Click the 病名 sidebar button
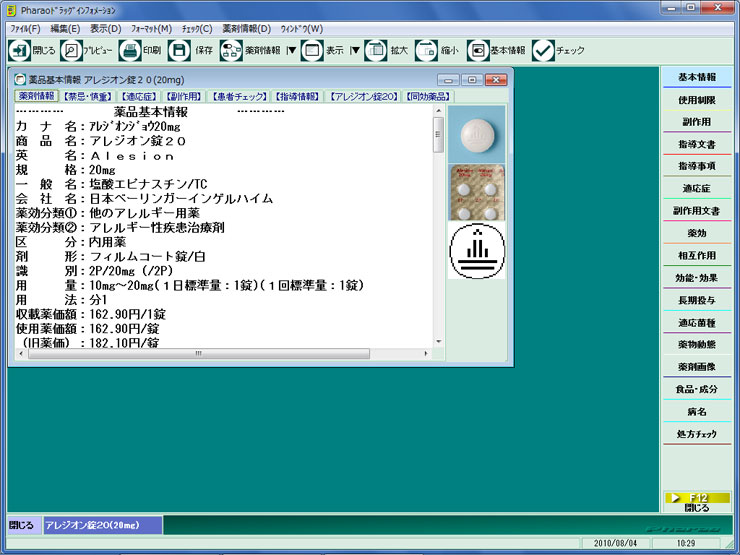 697,412
